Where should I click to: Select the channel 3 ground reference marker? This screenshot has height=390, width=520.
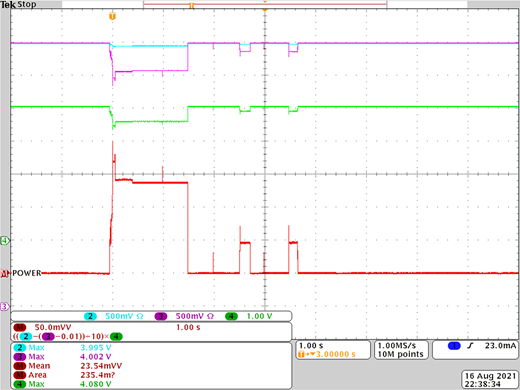coord(4,306)
